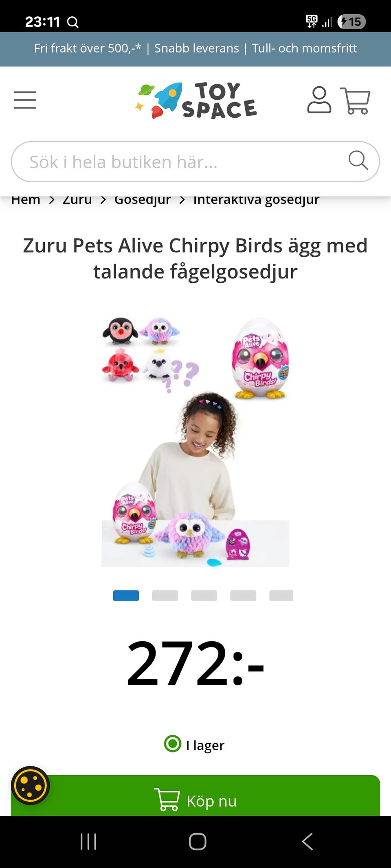Open Gosedjur breadcrumb link

click(143, 200)
